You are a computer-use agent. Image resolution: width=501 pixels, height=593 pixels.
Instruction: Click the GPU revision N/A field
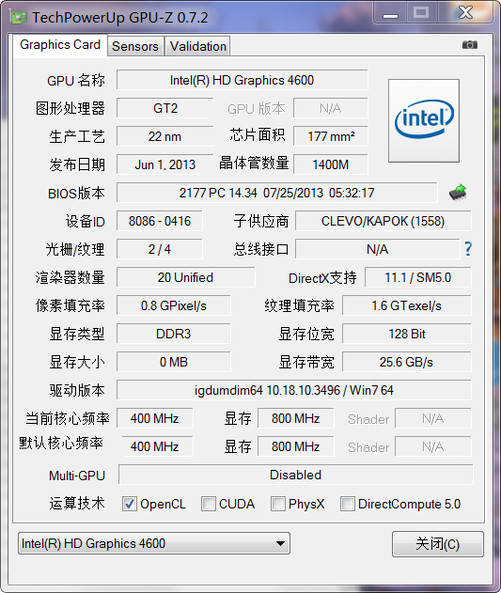[330, 108]
